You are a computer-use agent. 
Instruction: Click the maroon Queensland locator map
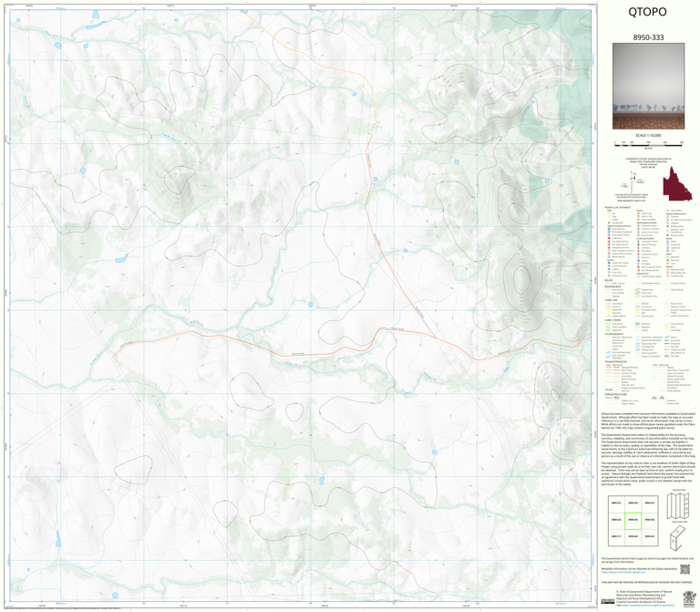[x=677, y=183]
